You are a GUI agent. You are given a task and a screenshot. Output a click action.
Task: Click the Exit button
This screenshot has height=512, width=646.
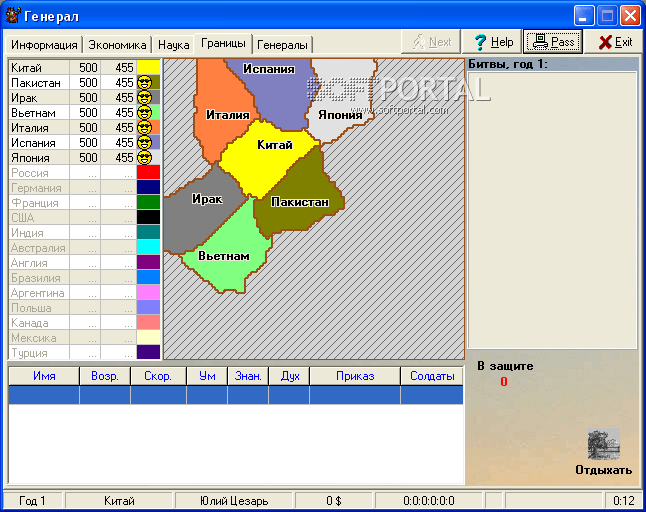[615, 42]
